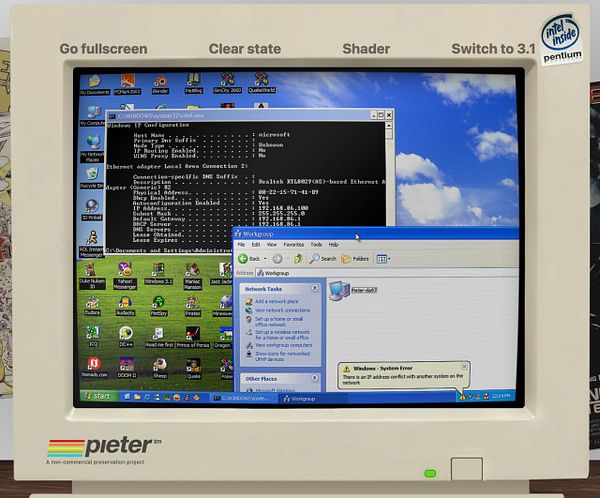Click Show icons for networked UPnP devices
Image resolution: width=600 pixels, height=498 pixels.
(282, 356)
